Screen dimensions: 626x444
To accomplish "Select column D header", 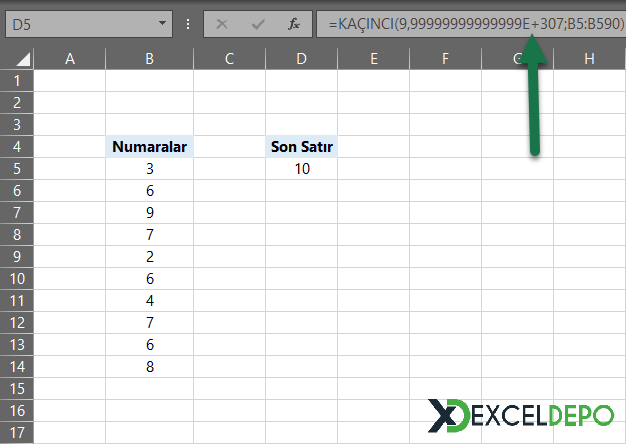I will click(301, 59).
